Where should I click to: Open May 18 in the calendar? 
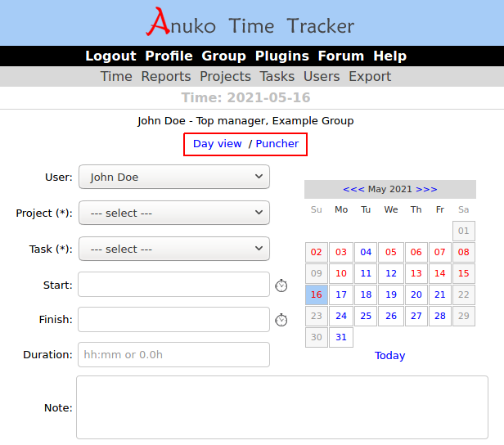(366, 294)
